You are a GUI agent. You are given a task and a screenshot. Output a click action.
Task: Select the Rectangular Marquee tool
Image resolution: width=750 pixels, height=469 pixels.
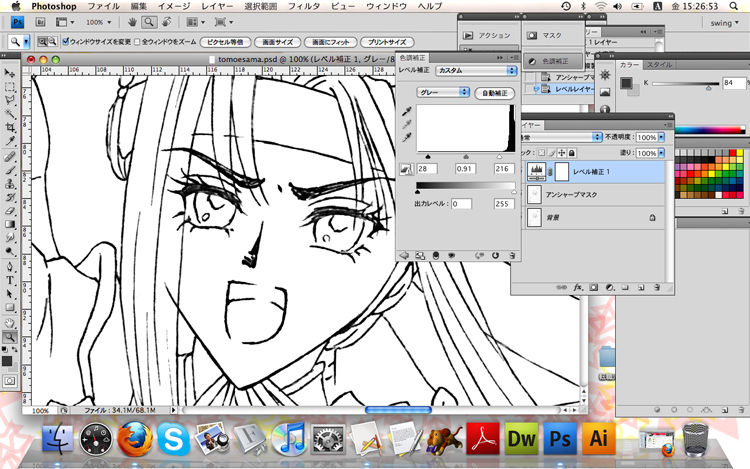click(10, 87)
